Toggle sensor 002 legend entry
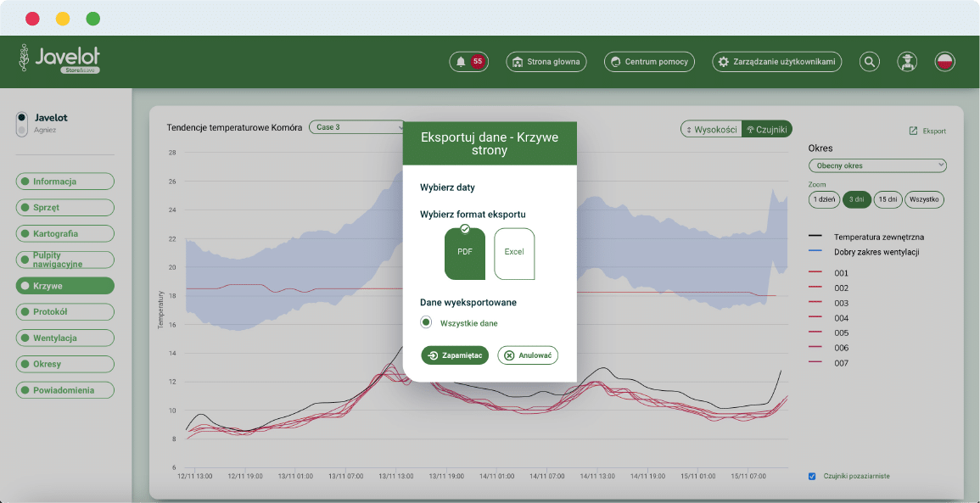Screen dimensions: 980x503 [829, 288]
